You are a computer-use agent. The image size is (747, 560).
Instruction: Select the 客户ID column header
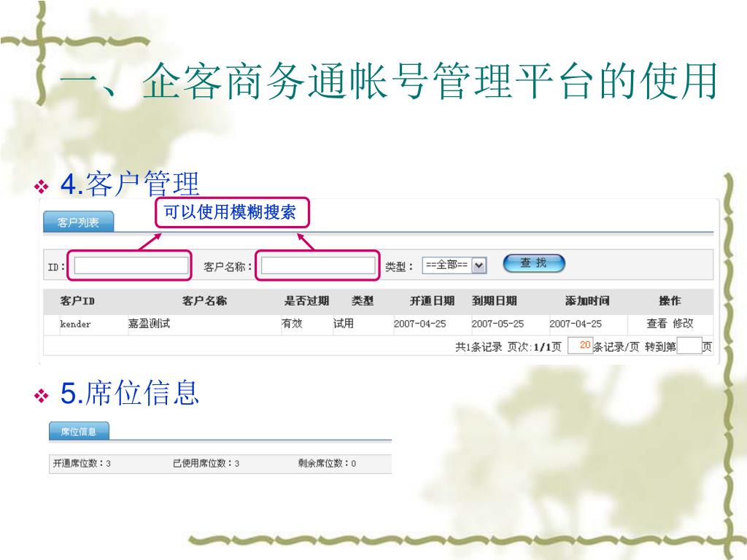pos(77,301)
